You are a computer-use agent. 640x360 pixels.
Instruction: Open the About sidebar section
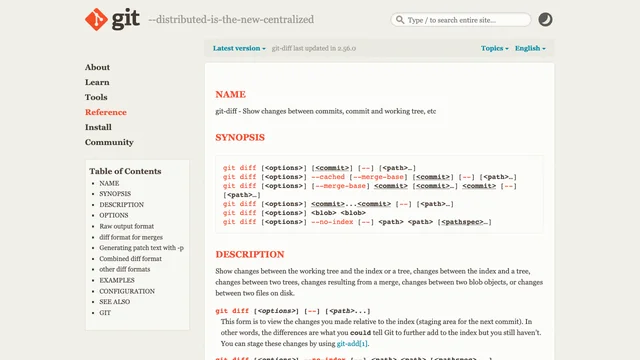(97, 67)
